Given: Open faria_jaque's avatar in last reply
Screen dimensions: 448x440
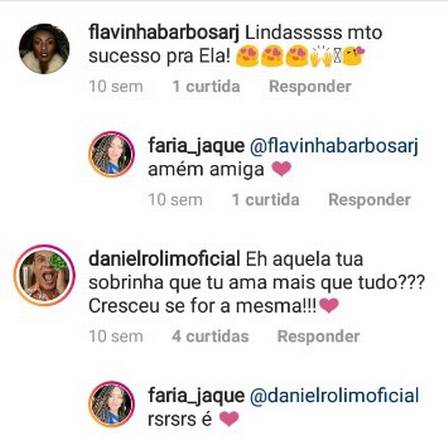Looking at the screenshot, I should pos(111,404).
